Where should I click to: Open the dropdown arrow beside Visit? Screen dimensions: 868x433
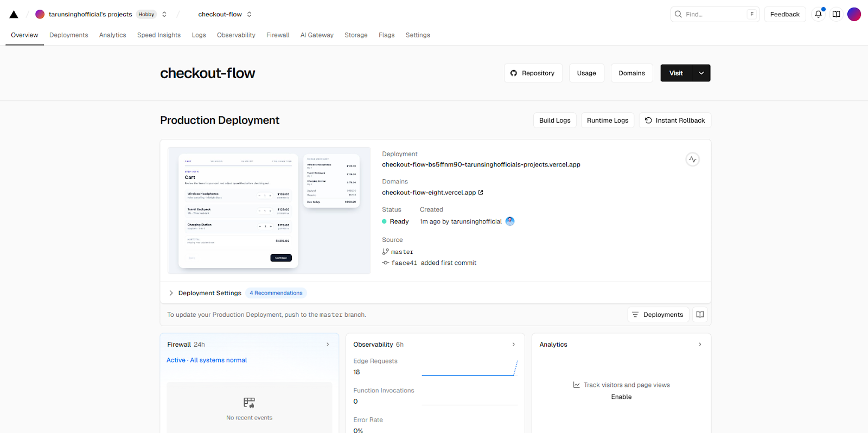pos(701,73)
